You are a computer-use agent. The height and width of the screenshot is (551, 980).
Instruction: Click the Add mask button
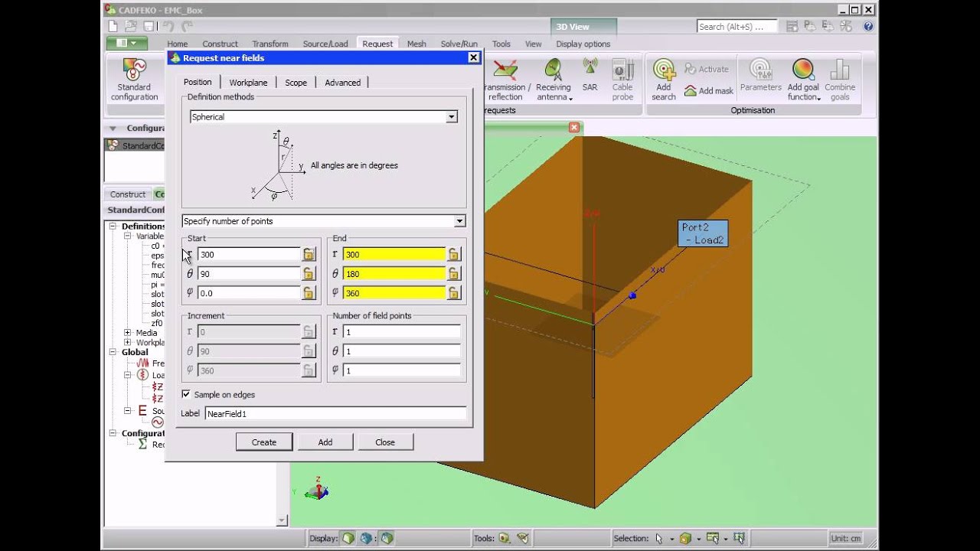709,90
